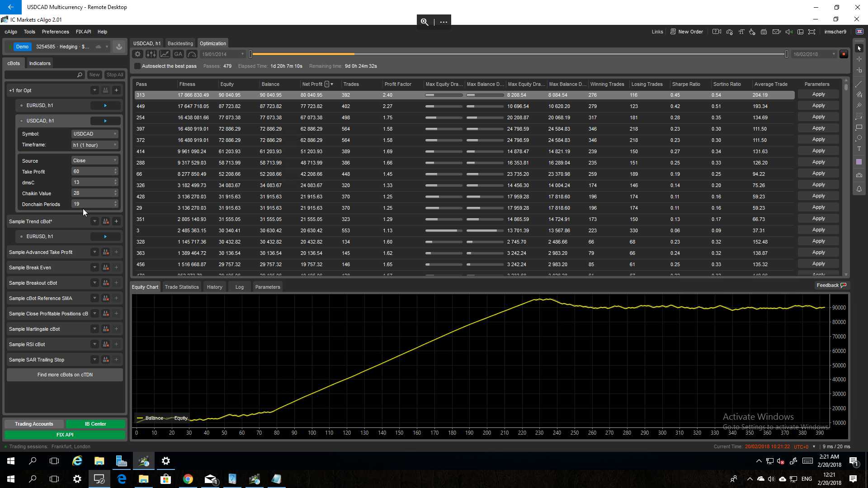Enable Autoselect the best pass checkbox
Screen dimensions: 868x488
(x=137, y=66)
